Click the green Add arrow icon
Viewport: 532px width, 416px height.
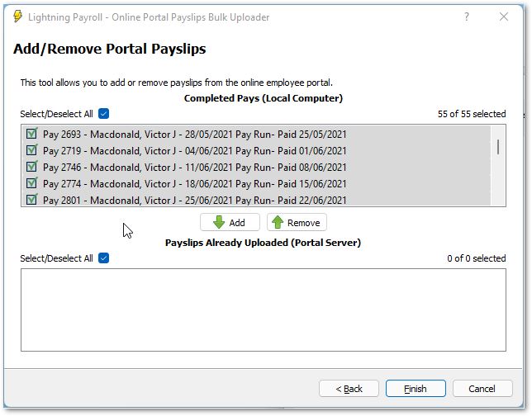tap(219, 223)
